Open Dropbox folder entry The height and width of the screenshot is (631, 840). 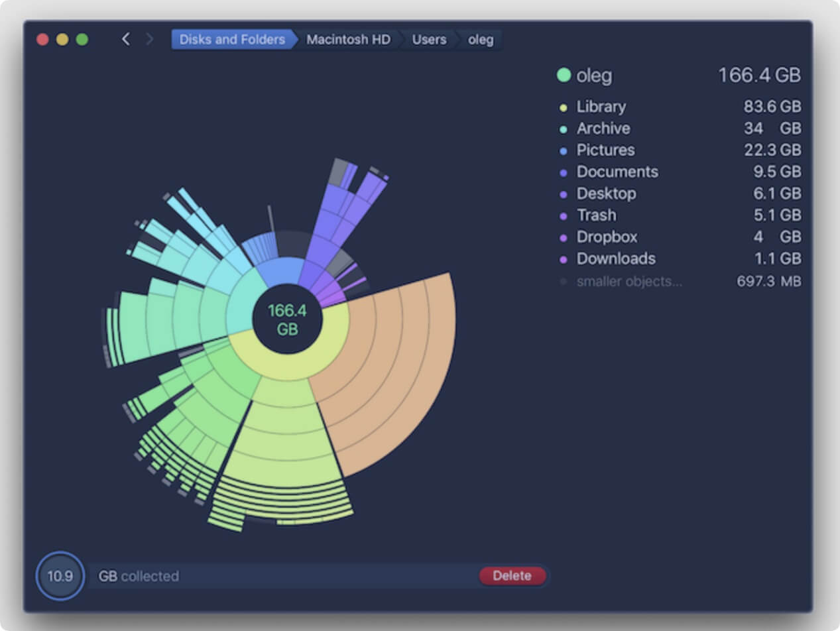607,237
